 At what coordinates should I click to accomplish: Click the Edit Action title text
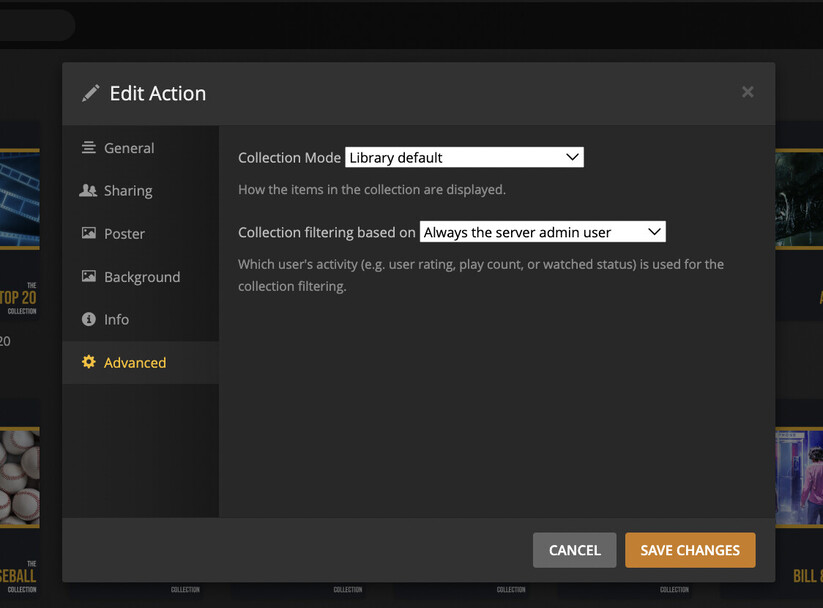coord(157,93)
